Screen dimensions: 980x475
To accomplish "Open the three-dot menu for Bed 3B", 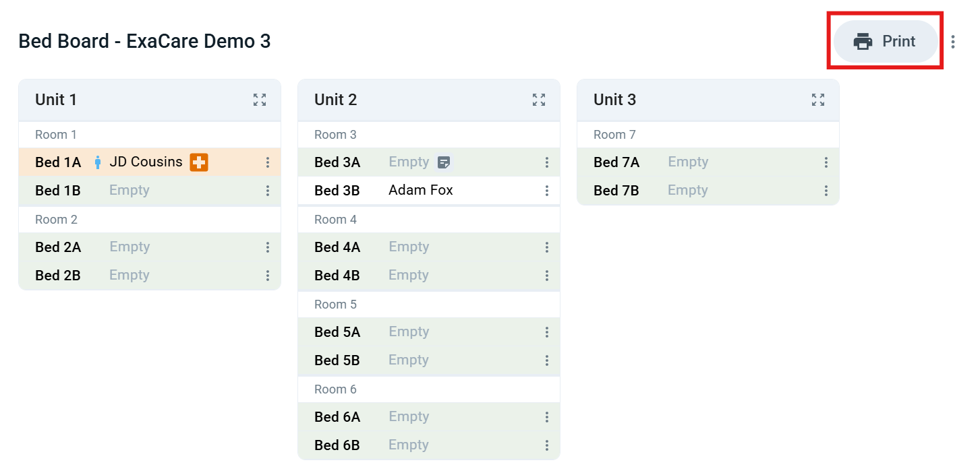I will pyautogui.click(x=547, y=191).
